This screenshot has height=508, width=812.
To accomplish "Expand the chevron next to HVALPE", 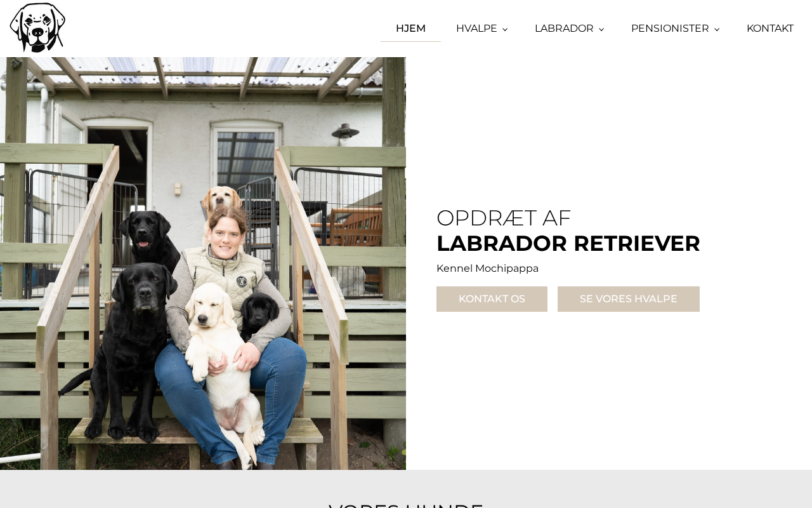I will click(x=505, y=29).
